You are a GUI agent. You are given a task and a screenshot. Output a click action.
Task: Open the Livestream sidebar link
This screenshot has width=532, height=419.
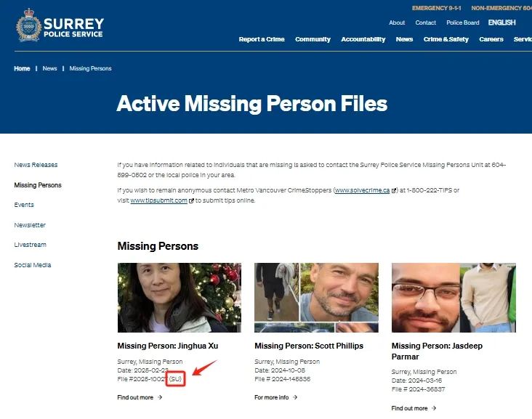click(31, 245)
